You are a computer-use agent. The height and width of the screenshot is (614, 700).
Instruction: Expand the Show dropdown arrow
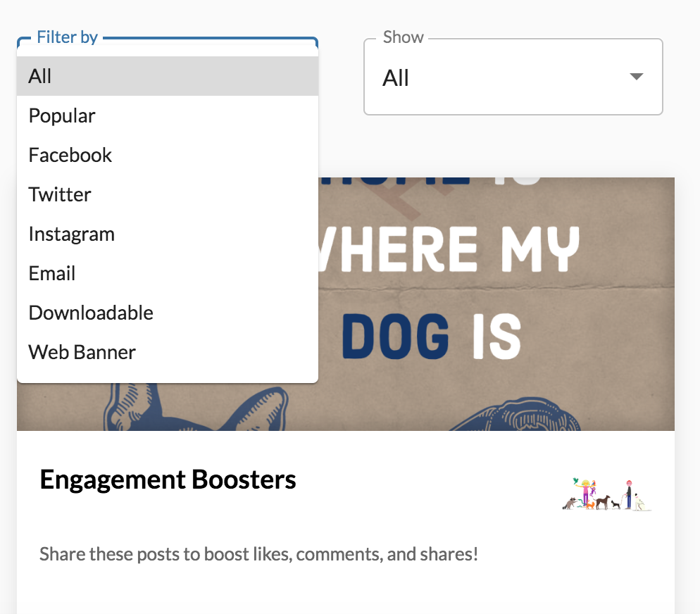(x=636, y=77)
